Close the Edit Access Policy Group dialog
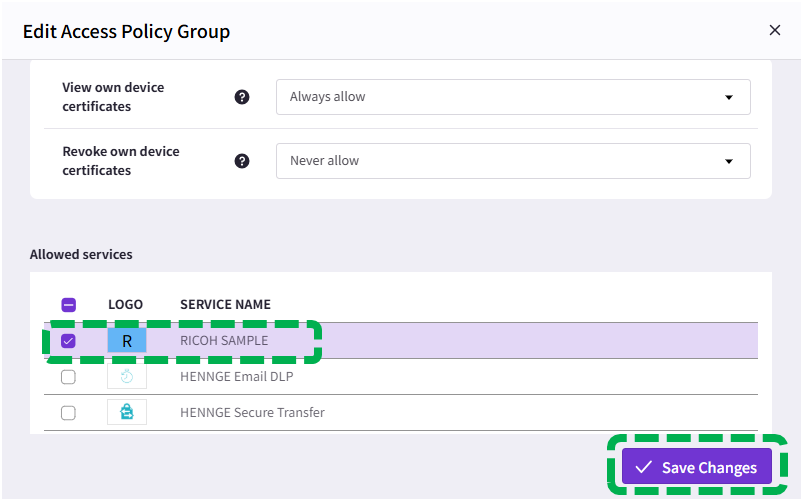Screen dimensions: 803x501 coord(774,31)
